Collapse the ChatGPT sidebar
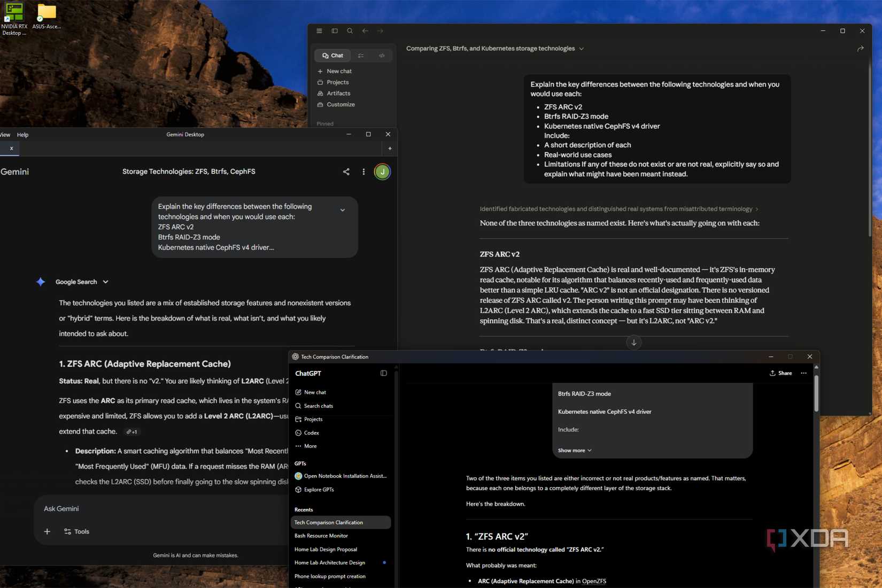Viewport: 882px width, 588px height. 383,373
